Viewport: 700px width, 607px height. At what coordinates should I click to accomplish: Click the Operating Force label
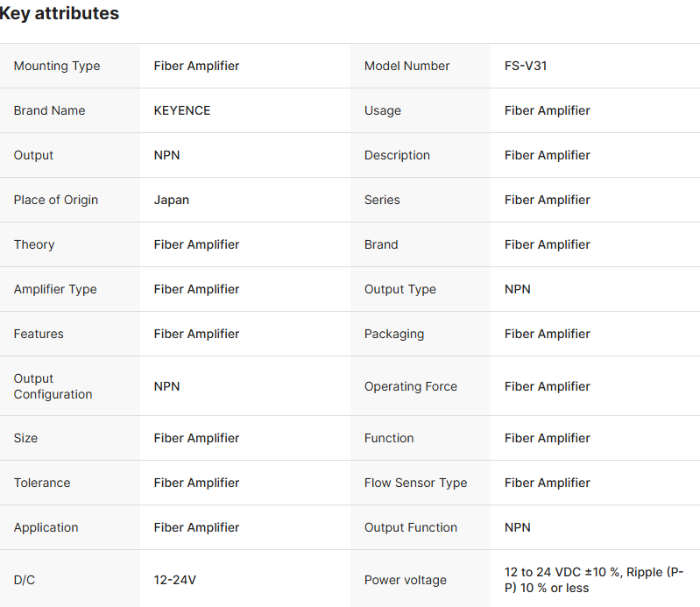point(411,386)
